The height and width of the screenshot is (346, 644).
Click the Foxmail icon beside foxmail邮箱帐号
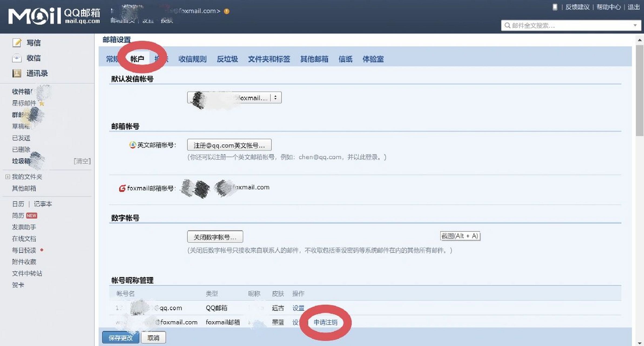point(122,187)
